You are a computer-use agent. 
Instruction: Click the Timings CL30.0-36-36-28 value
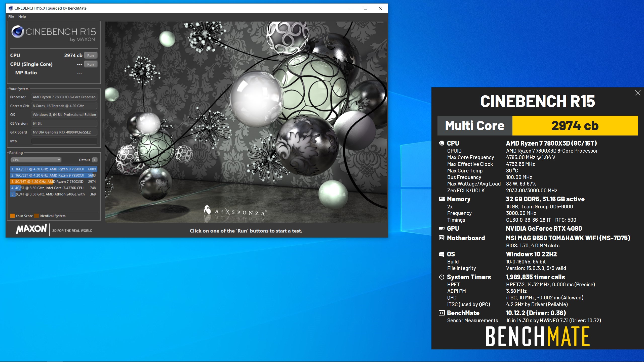pyautogui.click(x=541, y=220)
